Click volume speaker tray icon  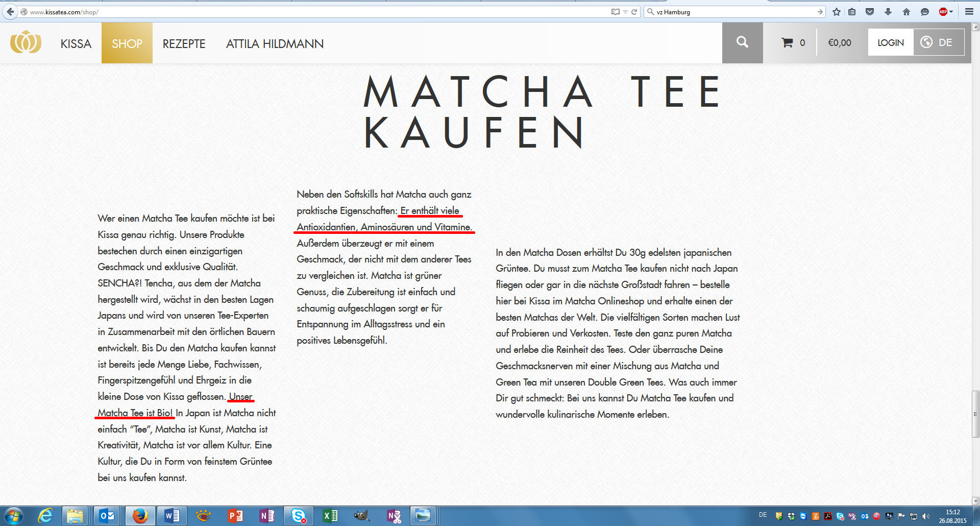925,516
